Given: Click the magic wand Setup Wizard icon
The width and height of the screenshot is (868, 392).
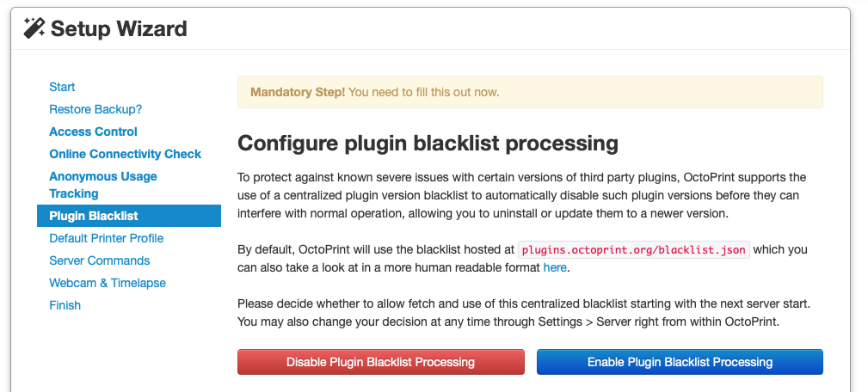Looking at the screenshot, I should (34, 28).
